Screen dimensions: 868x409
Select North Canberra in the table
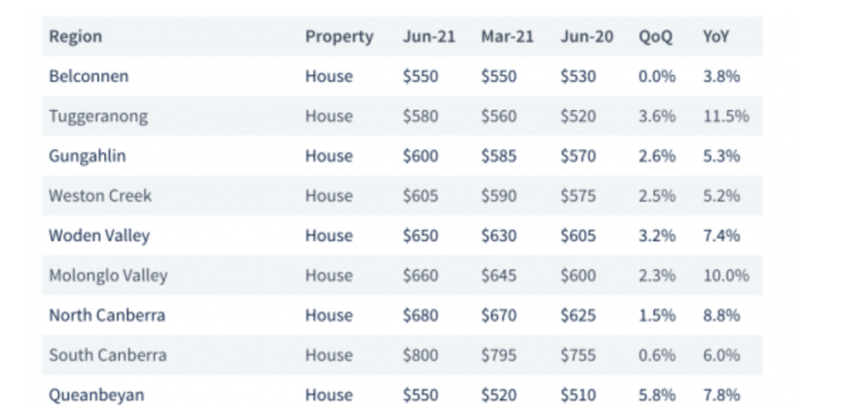[x=107, y=315]
